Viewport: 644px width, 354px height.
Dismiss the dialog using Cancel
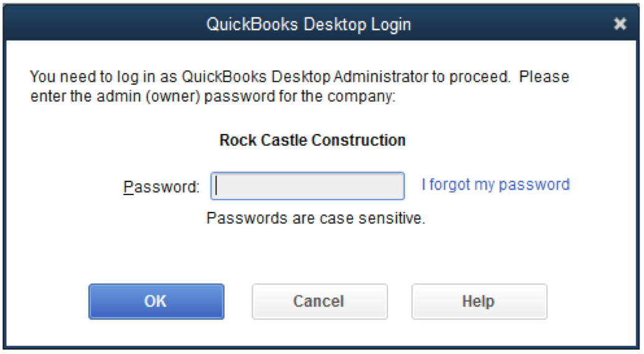[320, 302]
